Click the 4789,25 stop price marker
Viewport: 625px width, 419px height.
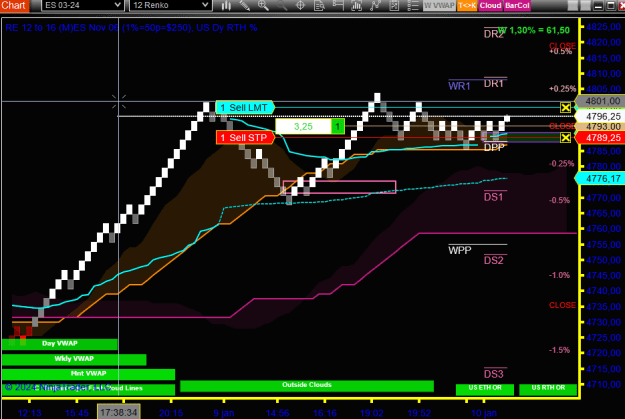coord(602,138)
